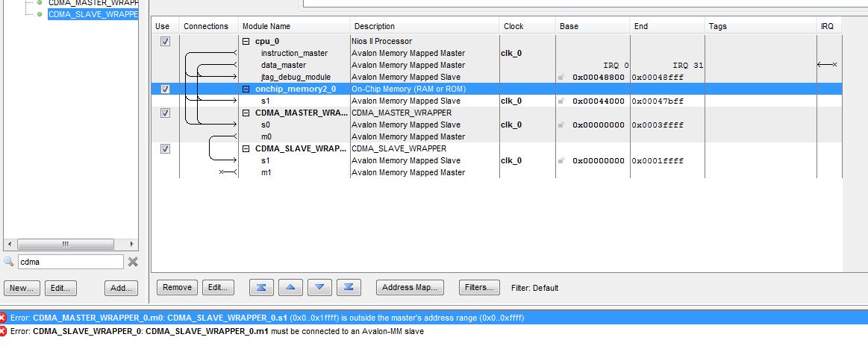Click New button in component library
This screenshot has height=346, width=868.
[x=22, y=288]
